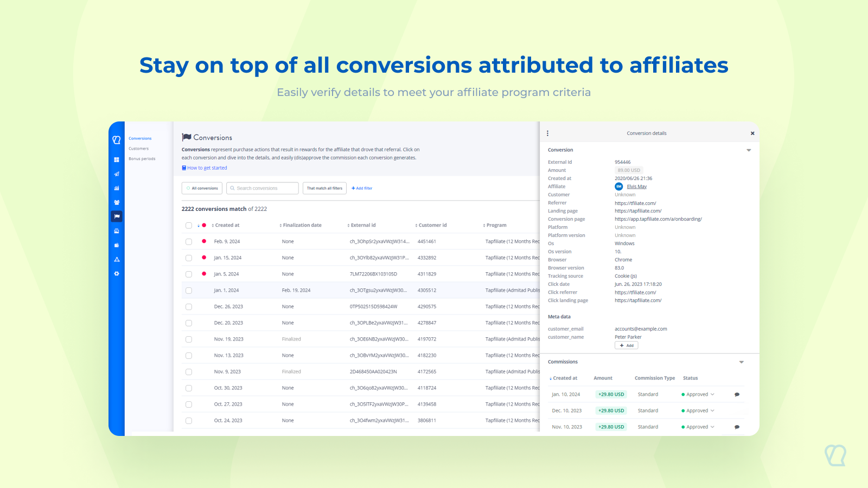Open Customers in the submenu
Image resolution: width=868 pixels, height=488 pixels.
tap(138, 149)
